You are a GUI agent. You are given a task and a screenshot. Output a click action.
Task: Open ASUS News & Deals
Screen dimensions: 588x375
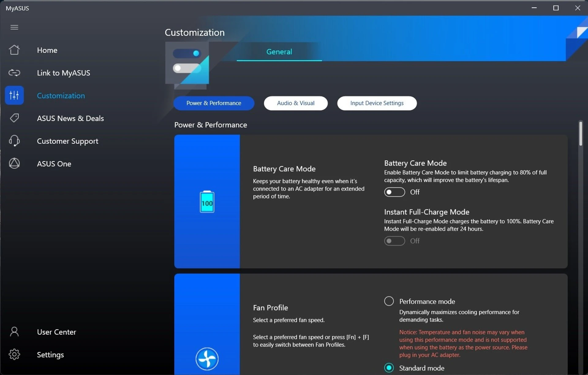(70, 118)
